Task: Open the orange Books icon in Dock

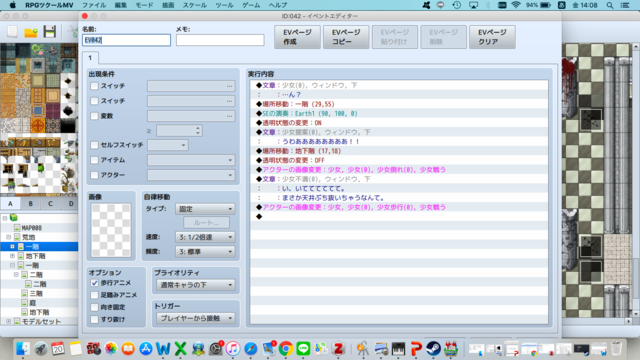Action: coord(128,349)
